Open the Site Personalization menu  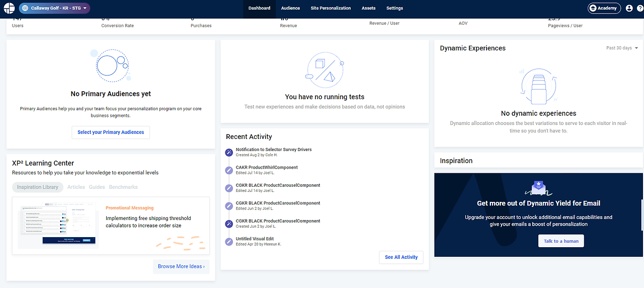(x=331, y=8)
